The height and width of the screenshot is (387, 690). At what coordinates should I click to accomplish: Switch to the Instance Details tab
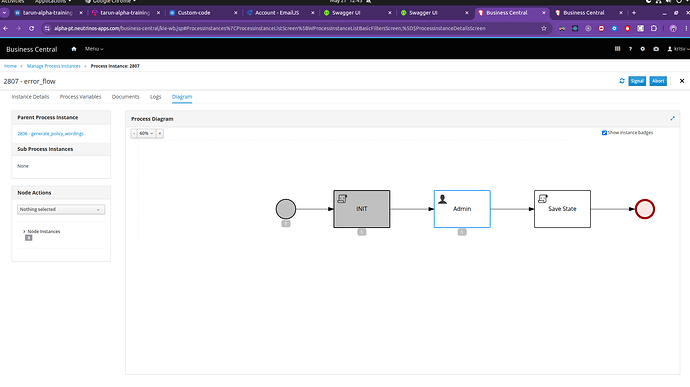pos(30,97)
